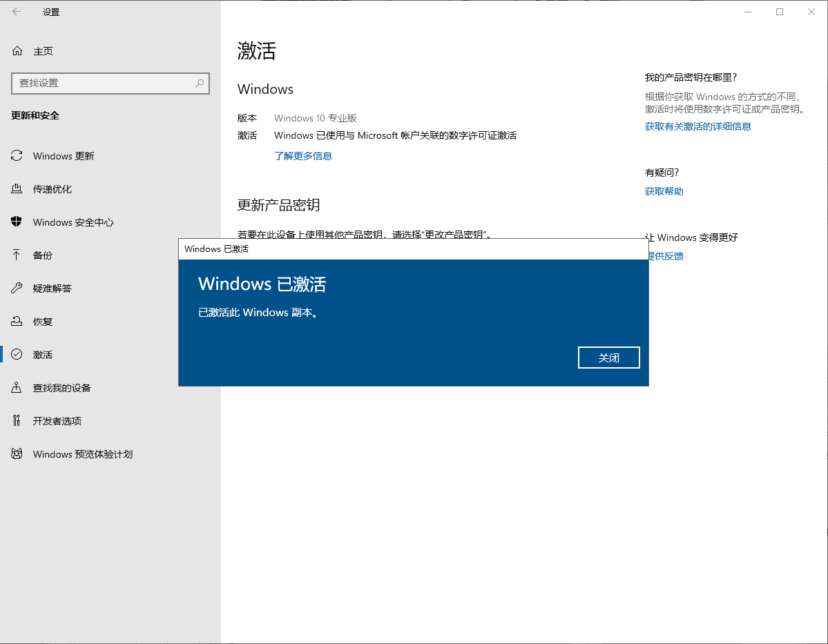828x644 pixels.
Task: Click the 更新产品密钥 heading
Action: (278, 205)
